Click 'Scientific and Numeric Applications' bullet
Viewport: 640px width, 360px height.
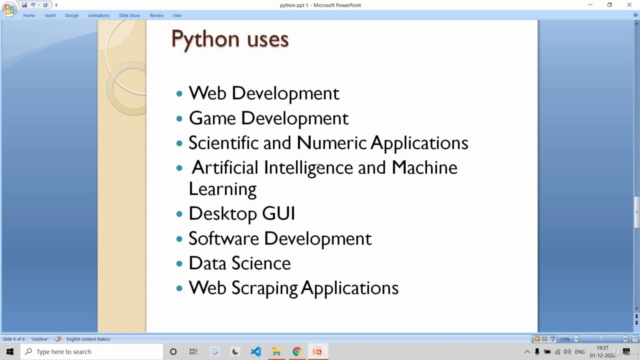point(328,143)
